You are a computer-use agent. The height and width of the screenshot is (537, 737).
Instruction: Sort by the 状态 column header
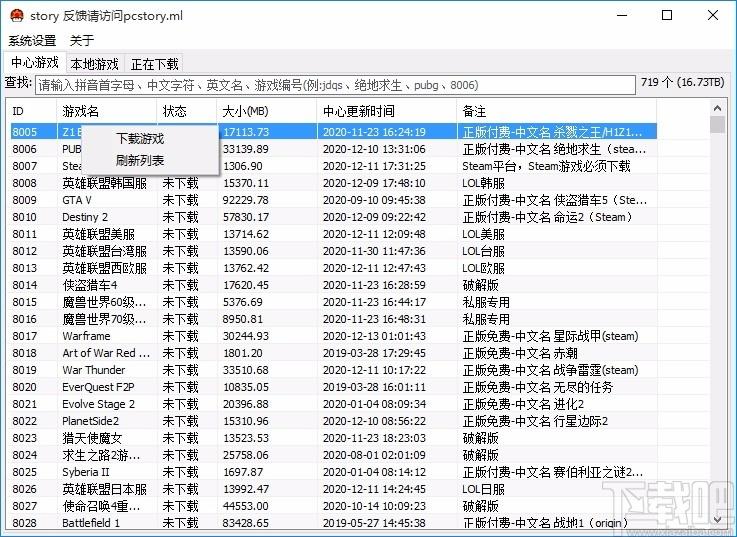click(187, 111)
